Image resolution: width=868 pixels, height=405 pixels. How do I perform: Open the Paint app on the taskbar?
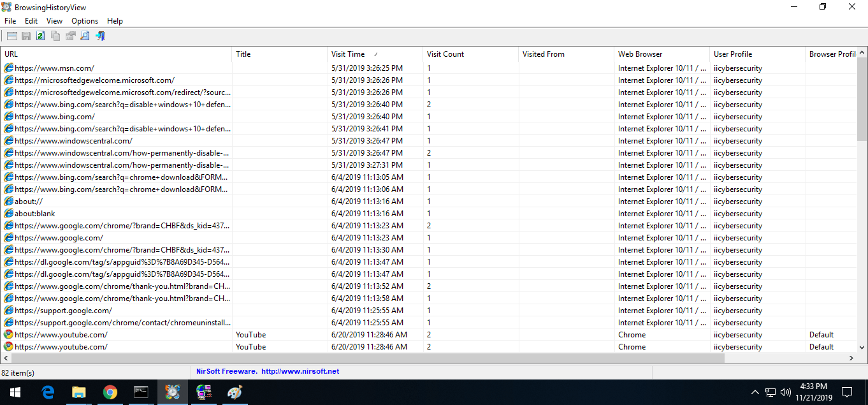tap(235, 392)
